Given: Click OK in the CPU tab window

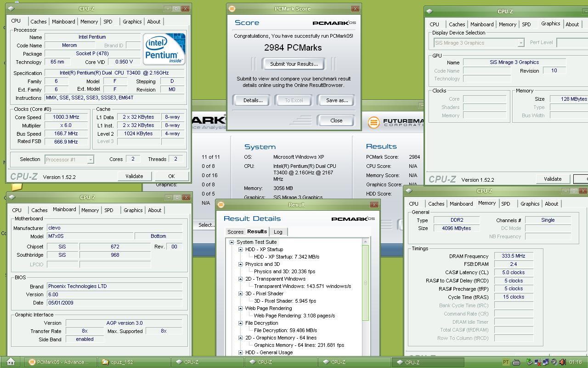Looking at the screenshot, I should (x=171, y=176).
